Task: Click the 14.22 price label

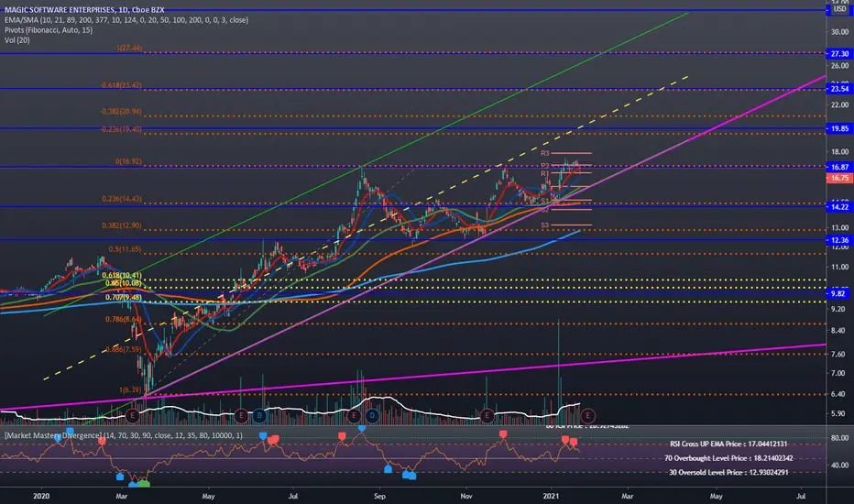Action: click(x=839, y=207)
